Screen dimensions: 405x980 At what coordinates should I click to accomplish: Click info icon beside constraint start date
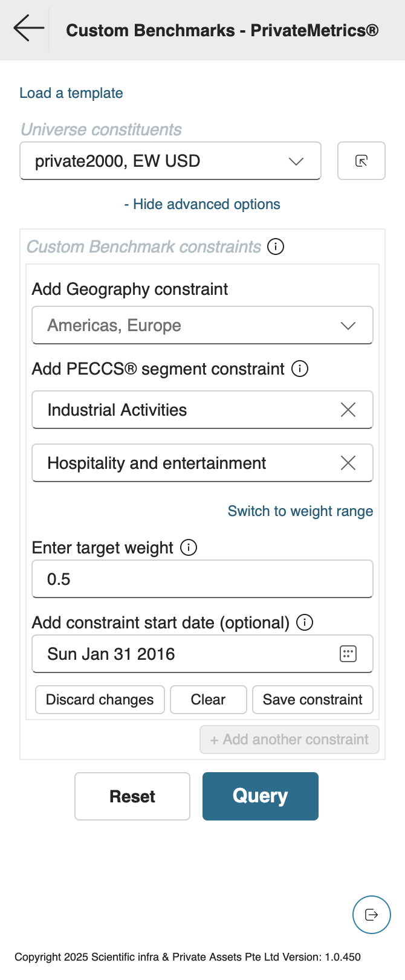click(305, 622)
